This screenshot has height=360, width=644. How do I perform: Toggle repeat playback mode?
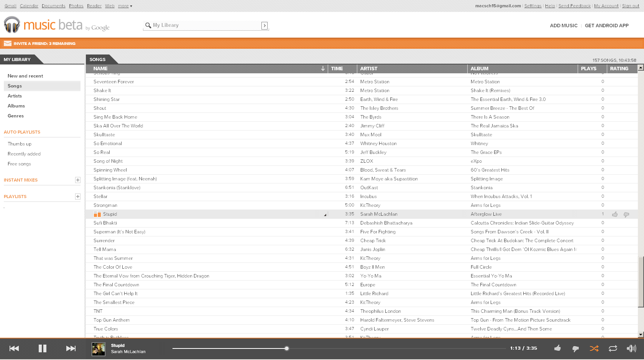613,348
